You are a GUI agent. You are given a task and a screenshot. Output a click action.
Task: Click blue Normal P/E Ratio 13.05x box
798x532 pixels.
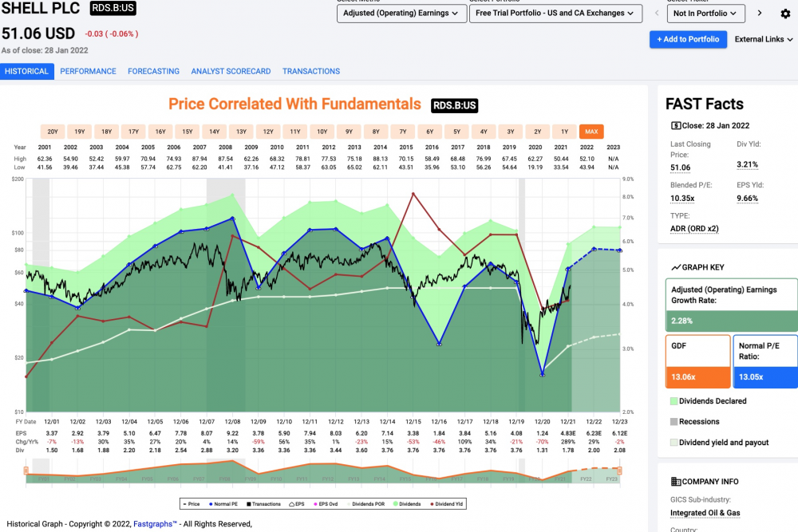pyautogui.click(x=765, y=361)
